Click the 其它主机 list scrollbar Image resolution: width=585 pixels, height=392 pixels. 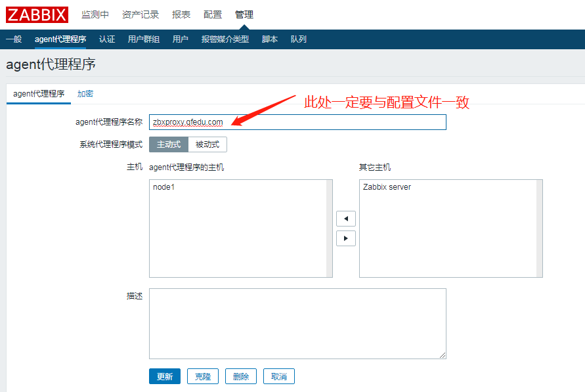pyautogui.click(x=540, y=229)
